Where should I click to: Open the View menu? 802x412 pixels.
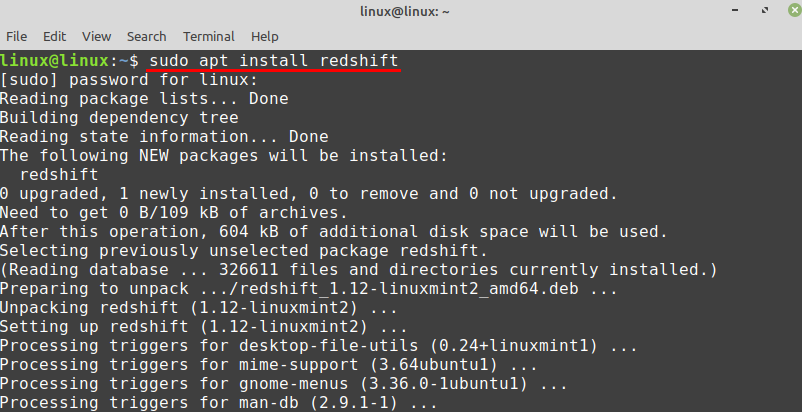96,36
